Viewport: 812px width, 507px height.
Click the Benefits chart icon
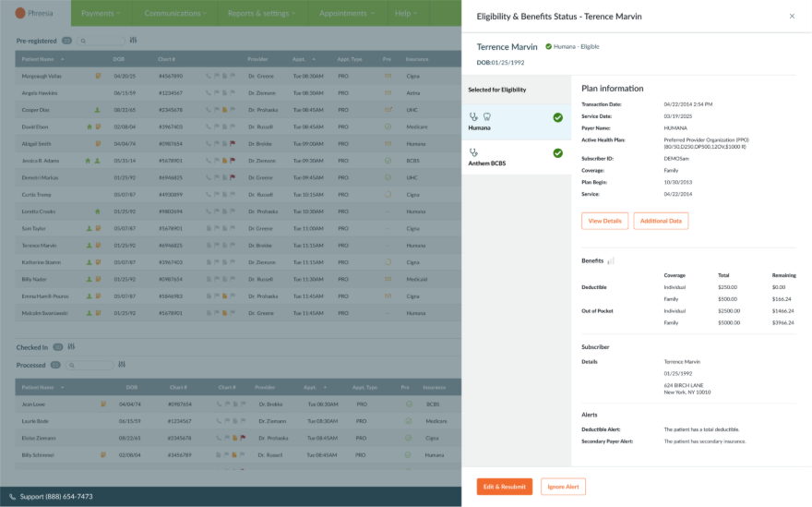pyautogui.click(x=611, y=261)
